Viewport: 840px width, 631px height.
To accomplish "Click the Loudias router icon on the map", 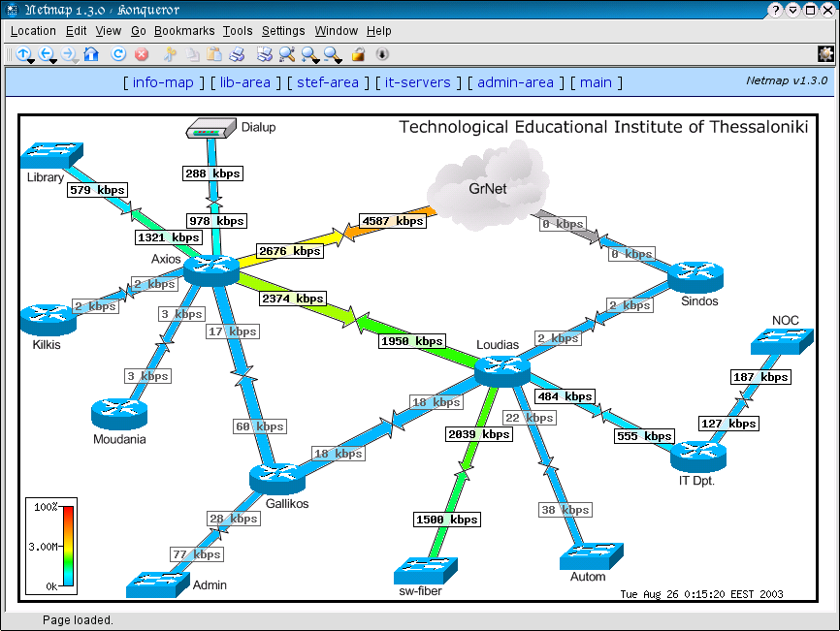I will (x=502, y=368).
